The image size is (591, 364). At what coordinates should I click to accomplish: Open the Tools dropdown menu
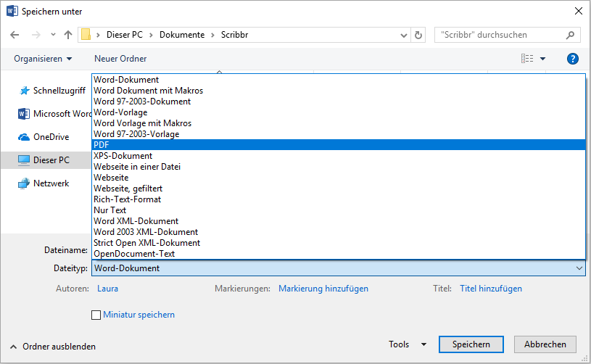click(x=408, y=344)
